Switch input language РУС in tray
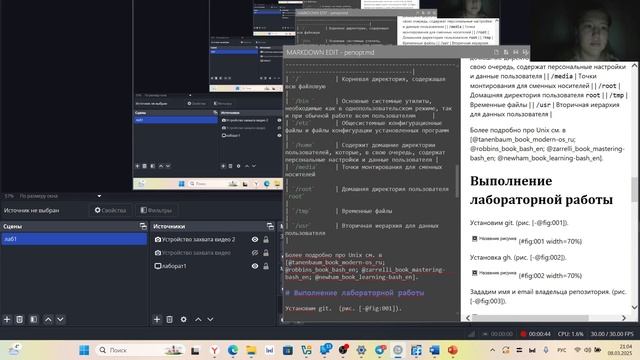 (562, 350)
